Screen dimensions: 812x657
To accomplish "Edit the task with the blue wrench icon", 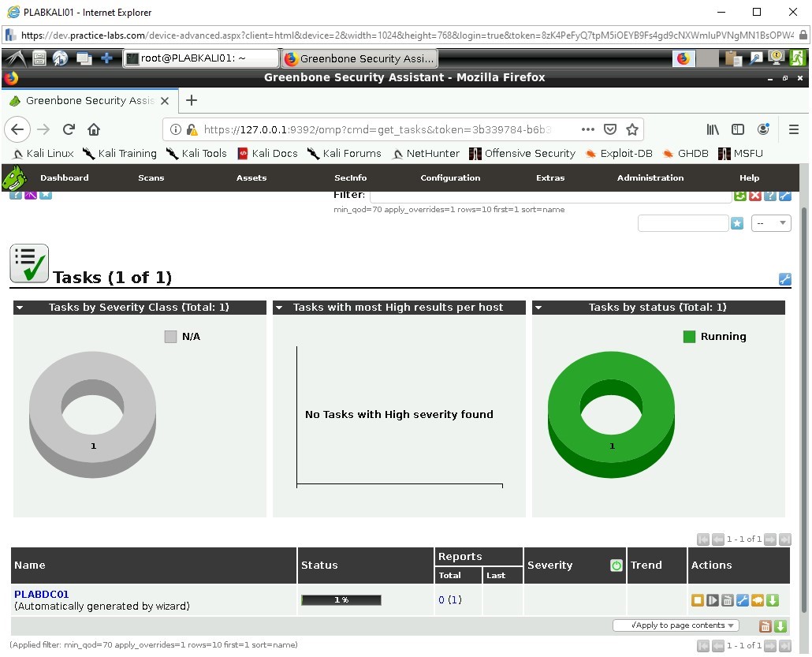I will pos(741,599).
